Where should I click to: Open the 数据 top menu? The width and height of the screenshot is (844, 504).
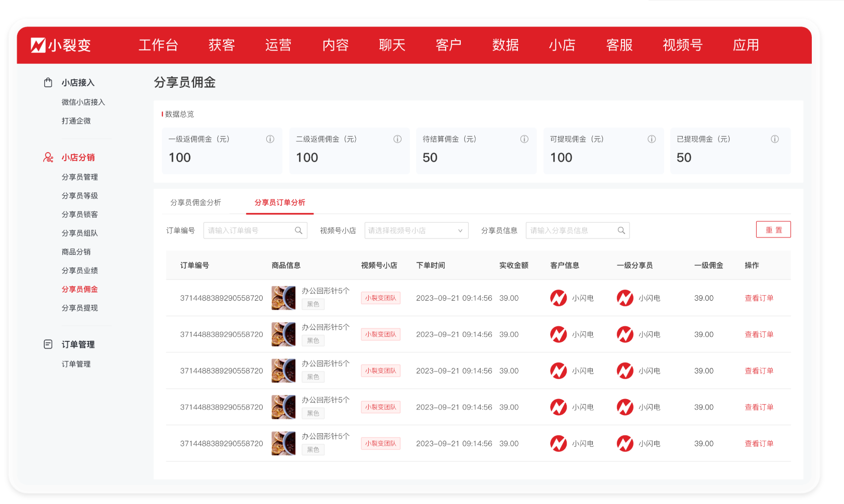pos(505,45)
